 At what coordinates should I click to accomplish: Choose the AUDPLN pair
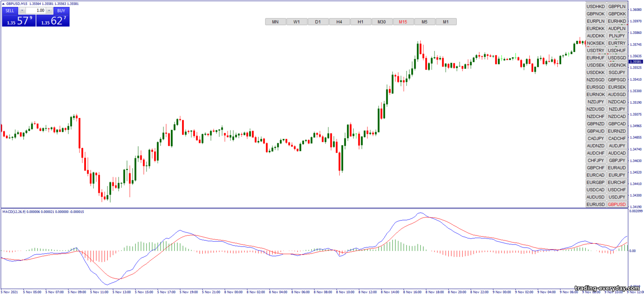[x=617, y=28]
